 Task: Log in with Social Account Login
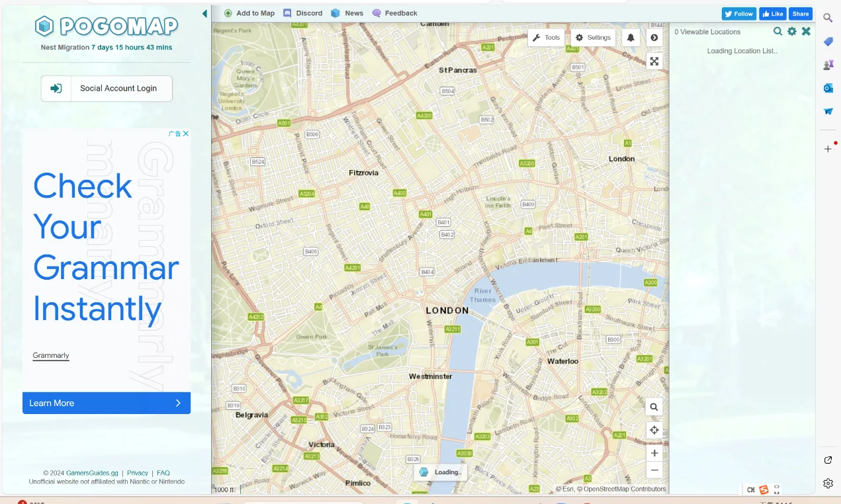click(x=107, y=89)
